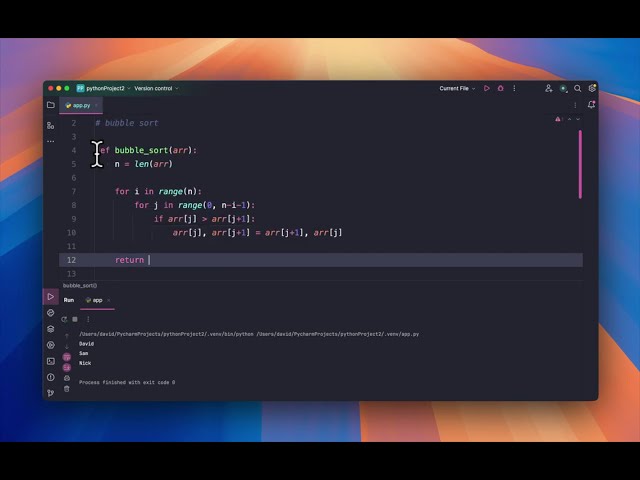This screenshot has height=480, width=640.
Task: Close the app.py editor tab
Action: click(96, 105)
